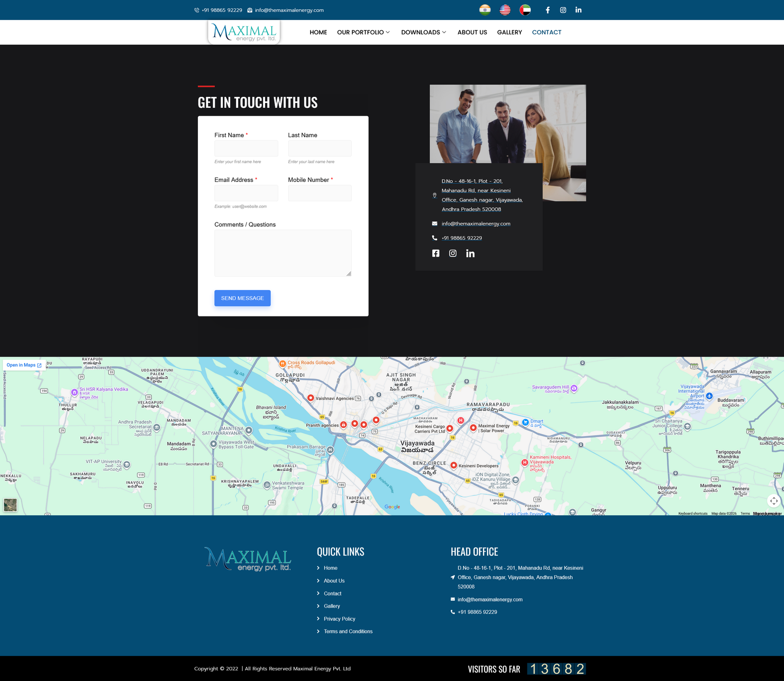Click the VIT-AP University map marker

click(x=127, y=464)
